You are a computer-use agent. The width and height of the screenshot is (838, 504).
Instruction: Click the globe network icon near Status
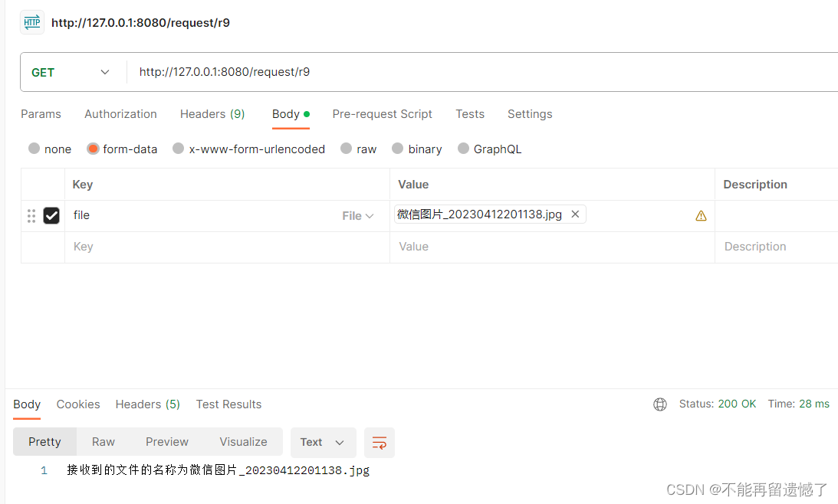[x=660, y=404]
